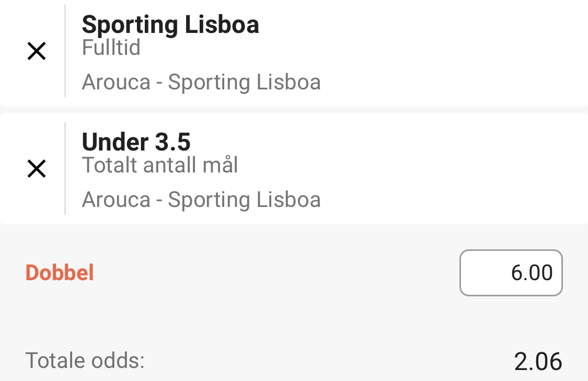
Task: Click the Dobbel stake input showing 6.00
Action: point(511,273)
